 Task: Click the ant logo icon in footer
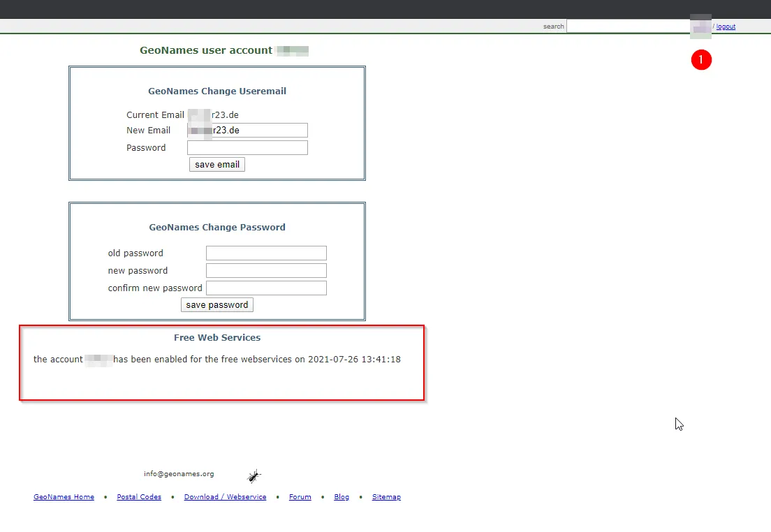pos(254,475)
